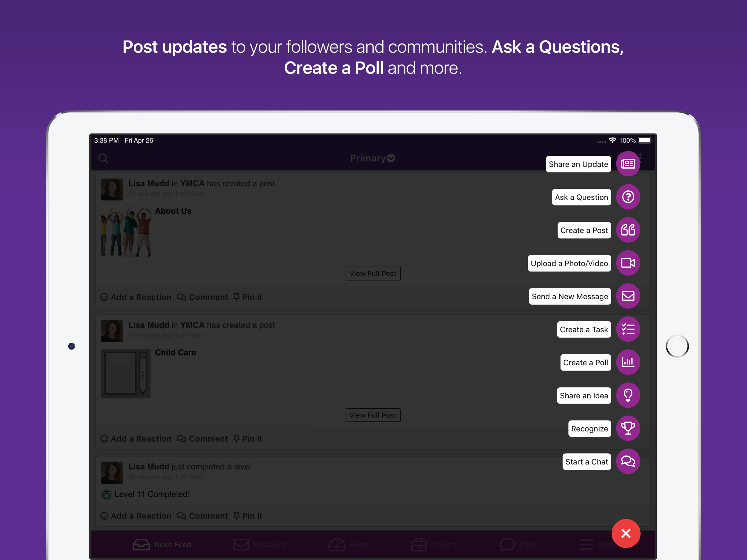This screenshot has width=747, height=560.
Task: View Full Post for Child Care
Action: click(373, 415)
